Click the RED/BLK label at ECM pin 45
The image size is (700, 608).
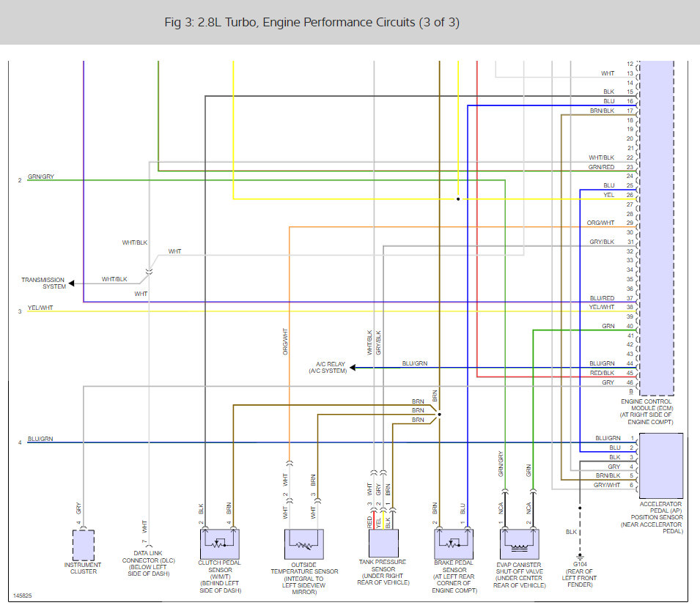point(603,373)
